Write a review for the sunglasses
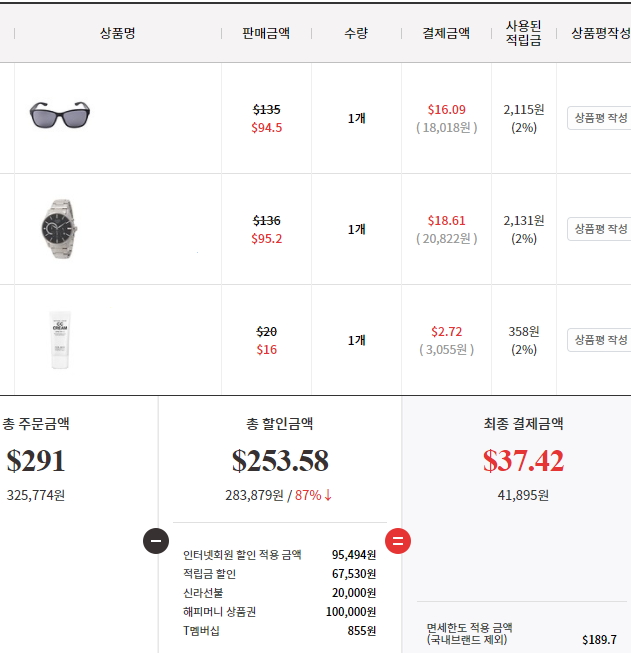631x653 pixels. [599, 118]
